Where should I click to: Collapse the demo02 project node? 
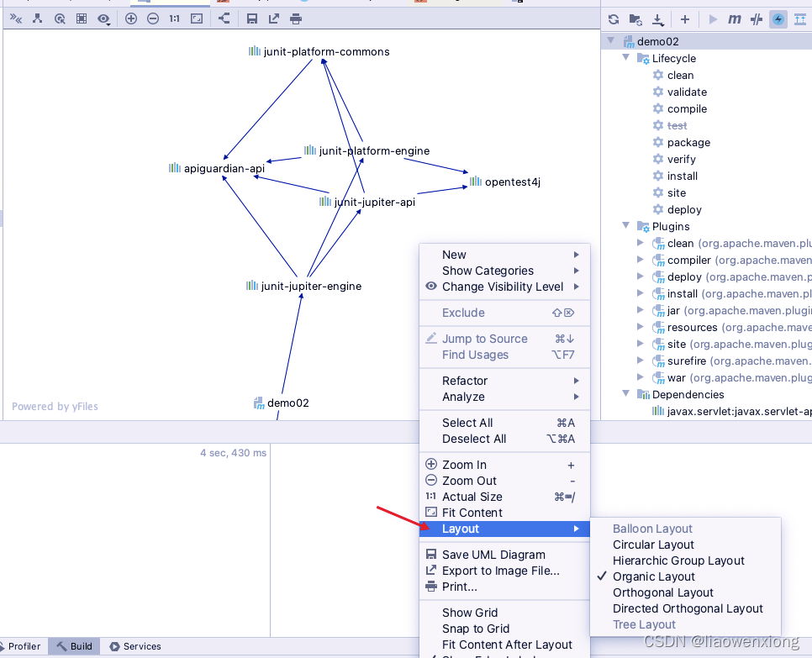click(x=611, y=40)
